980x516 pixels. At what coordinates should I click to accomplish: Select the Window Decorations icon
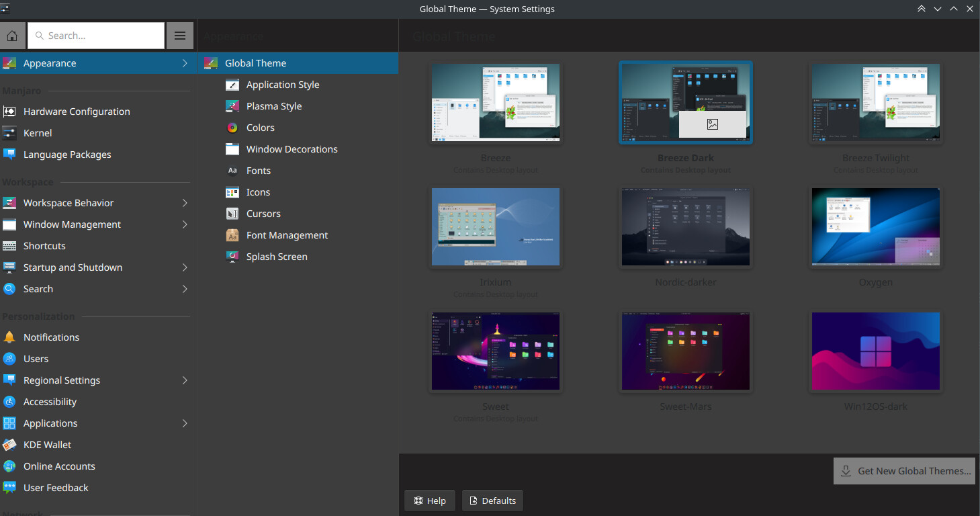click(x=232, y=149)
